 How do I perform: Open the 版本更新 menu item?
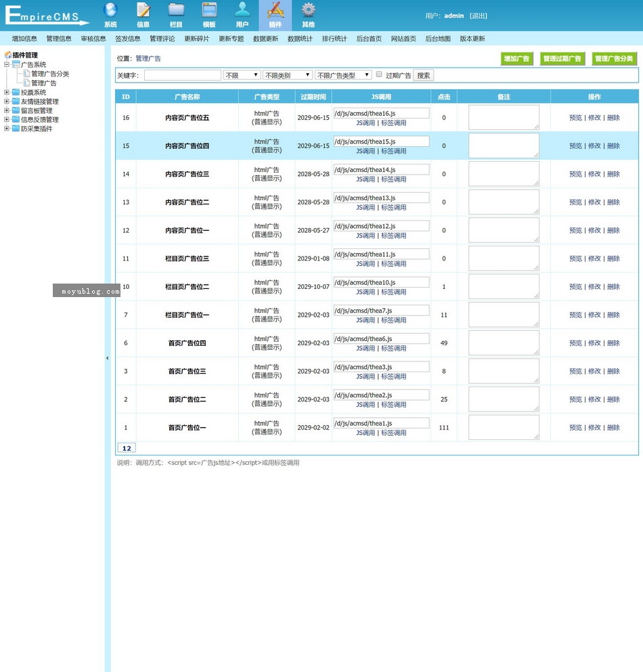(x=472, y=39)
